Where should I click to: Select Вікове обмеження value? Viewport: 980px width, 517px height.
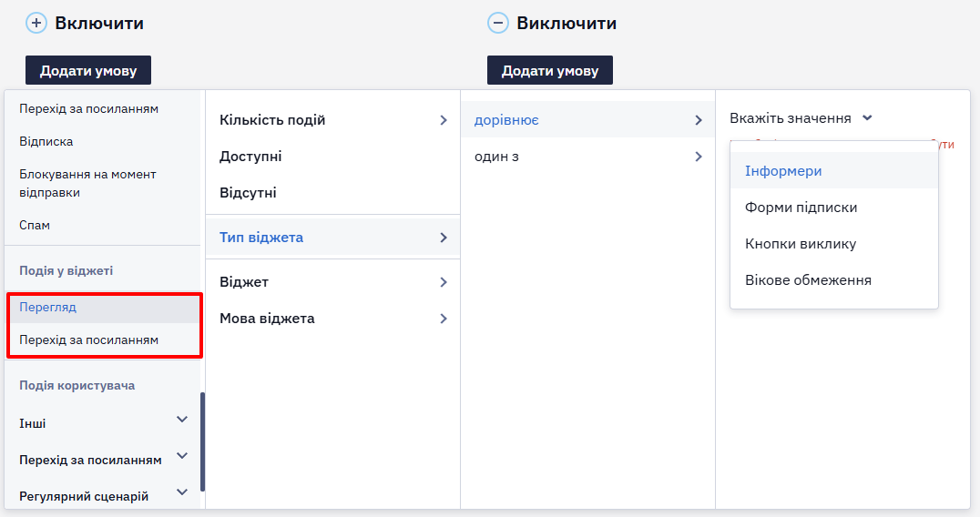coord(833,280)
